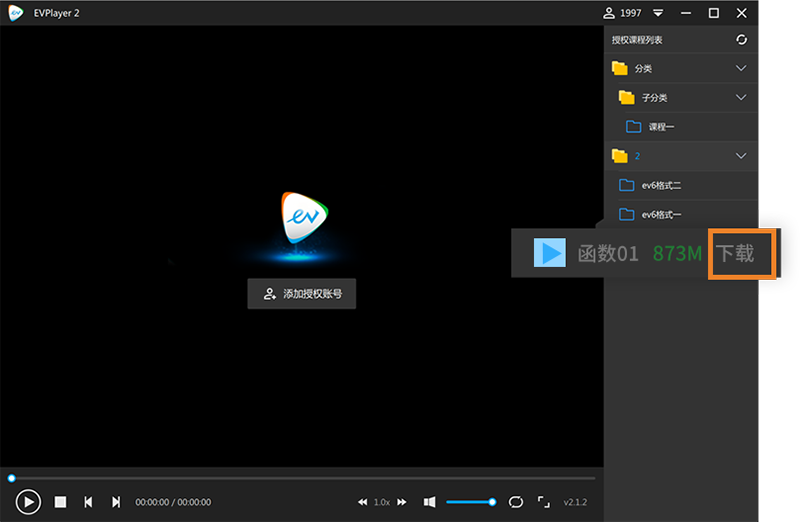This screenshot has height=522, width=800.
Task: Collapse the 子分类 folder chevron
Action: tap(741, 97)
